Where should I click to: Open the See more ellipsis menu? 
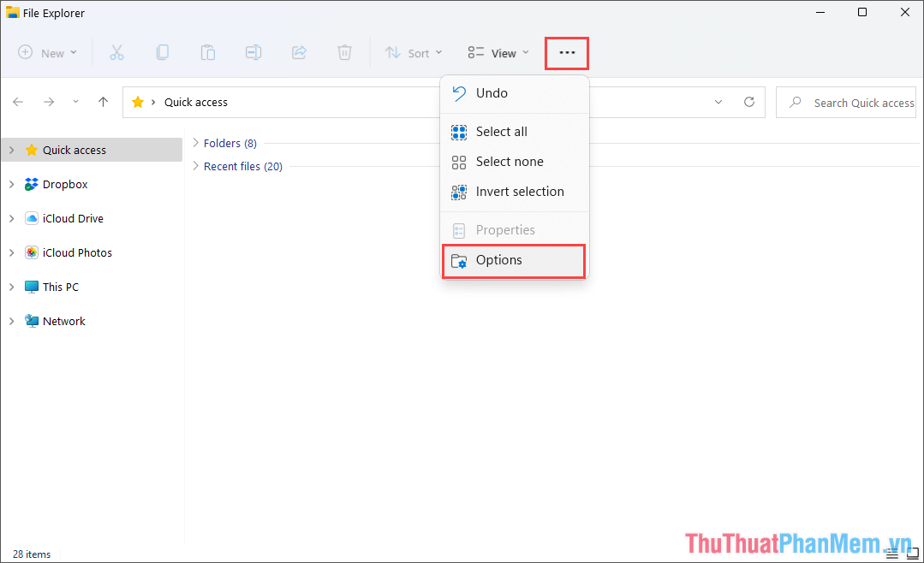click(x=566, y=52)
